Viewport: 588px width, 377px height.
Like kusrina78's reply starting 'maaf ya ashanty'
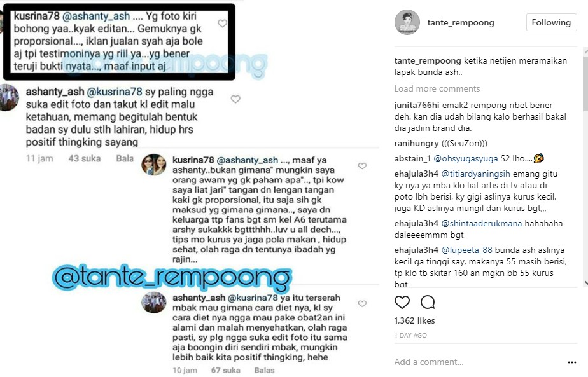[x=362, y=166]
